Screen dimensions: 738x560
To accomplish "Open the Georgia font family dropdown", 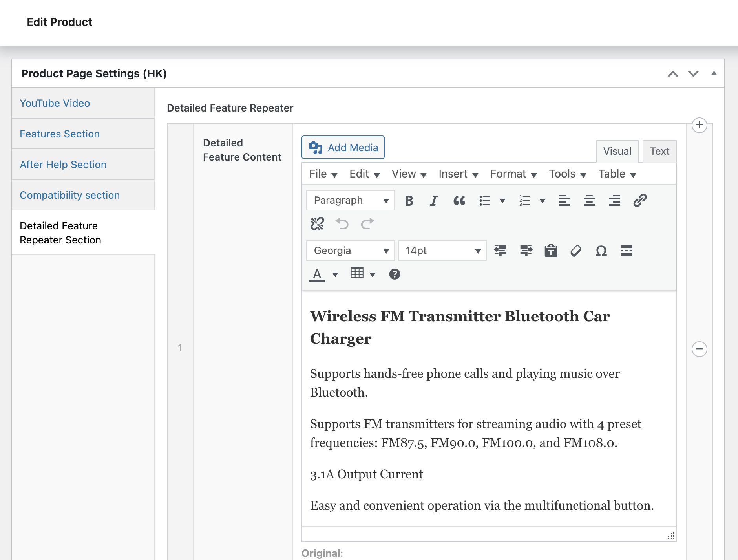I will 351,251.
